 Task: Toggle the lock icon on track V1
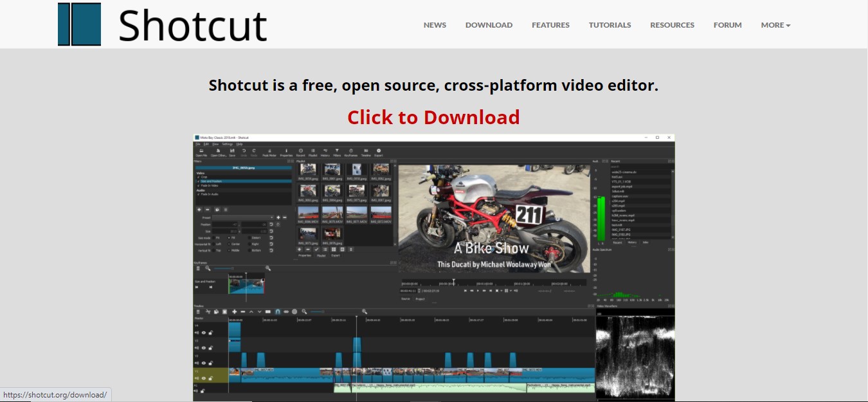pos(211,378)
